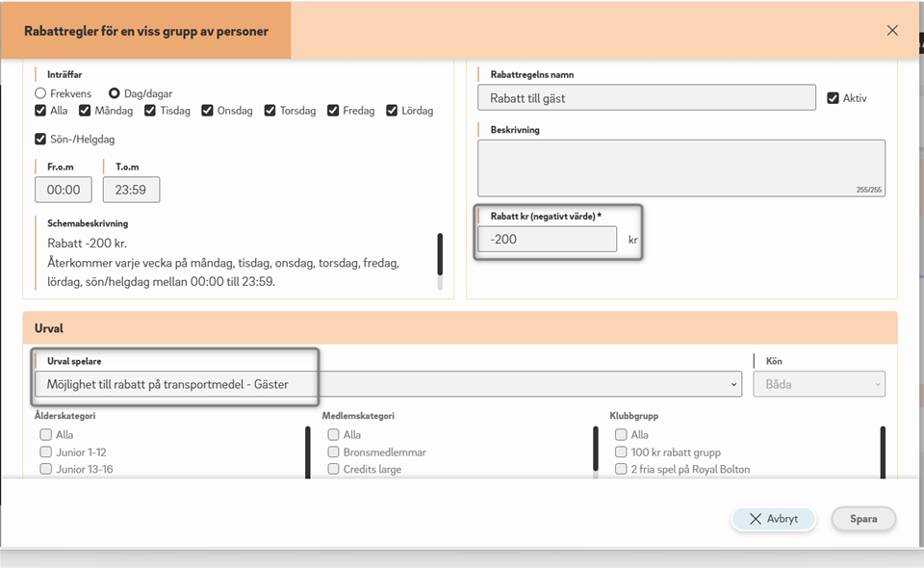Click the T.o.m time field
This screenshot has height=568, width=924.
coord(131,190)
